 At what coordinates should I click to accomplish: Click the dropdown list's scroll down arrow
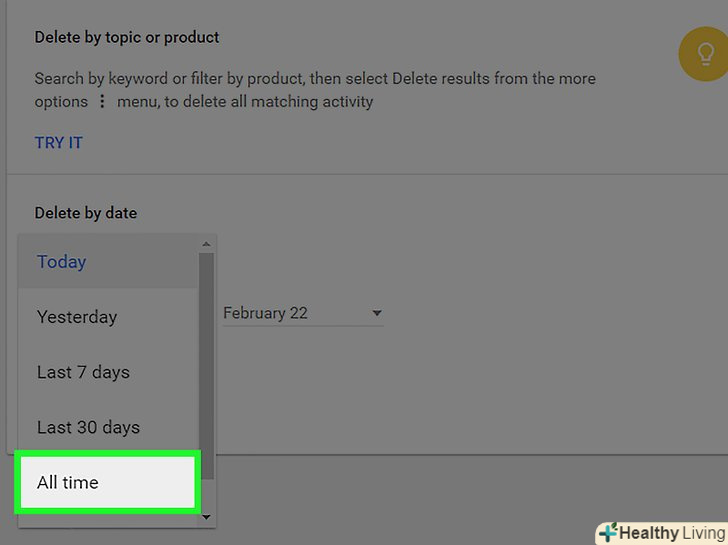(207, 517)
